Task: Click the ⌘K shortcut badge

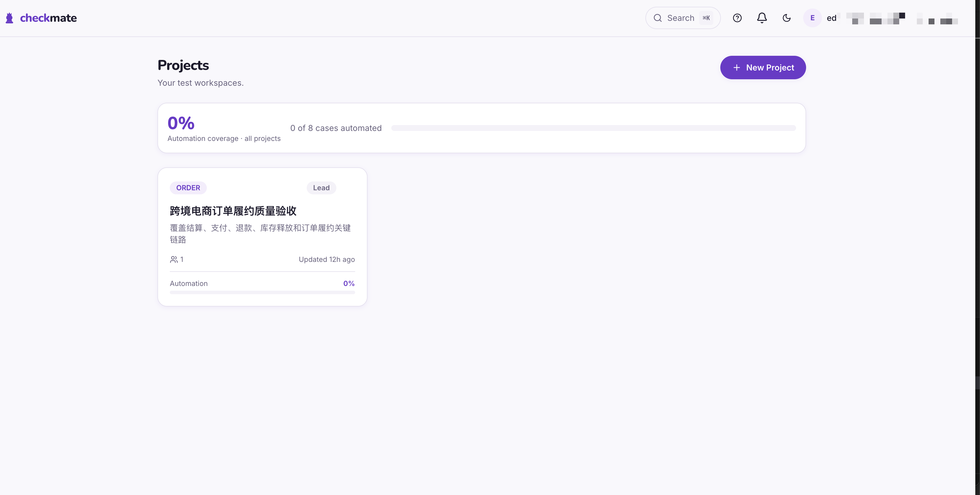Action: tap(706, 18)
